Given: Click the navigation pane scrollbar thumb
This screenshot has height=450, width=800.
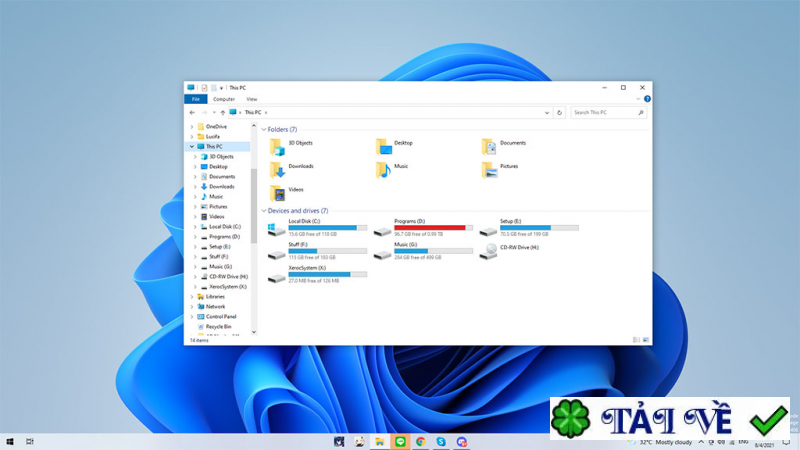Looking at the screenshot, I should [x=254, y=206].
